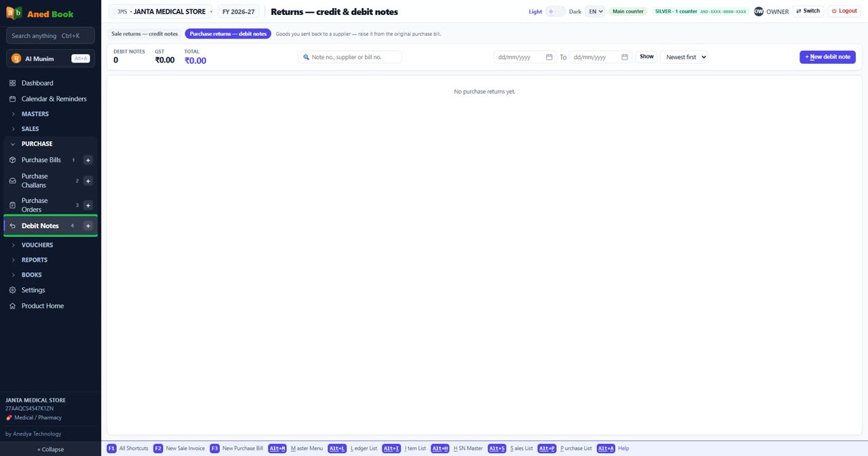This screenshot has width=868, height=456.
Task: Add a debit note using sidebar plus
Action: (x=87, y=226)
